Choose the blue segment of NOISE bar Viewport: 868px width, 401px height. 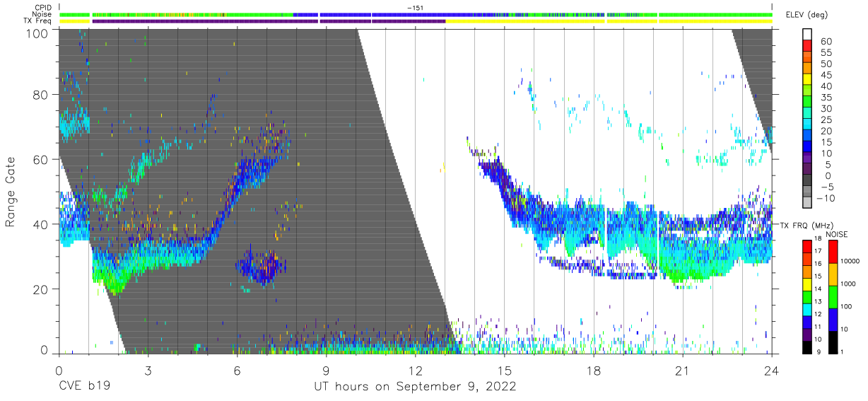tap(832, 320)
